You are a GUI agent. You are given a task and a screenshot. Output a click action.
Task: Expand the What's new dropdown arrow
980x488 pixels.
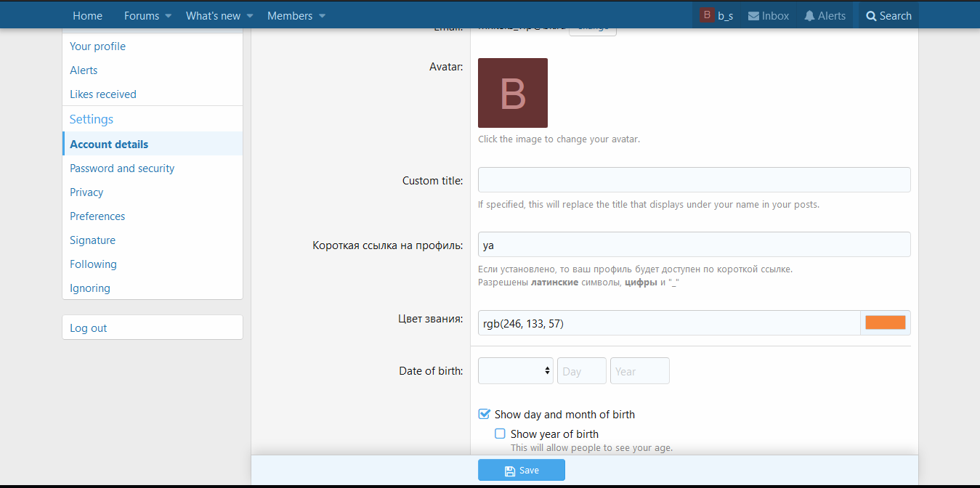point(250,16)
